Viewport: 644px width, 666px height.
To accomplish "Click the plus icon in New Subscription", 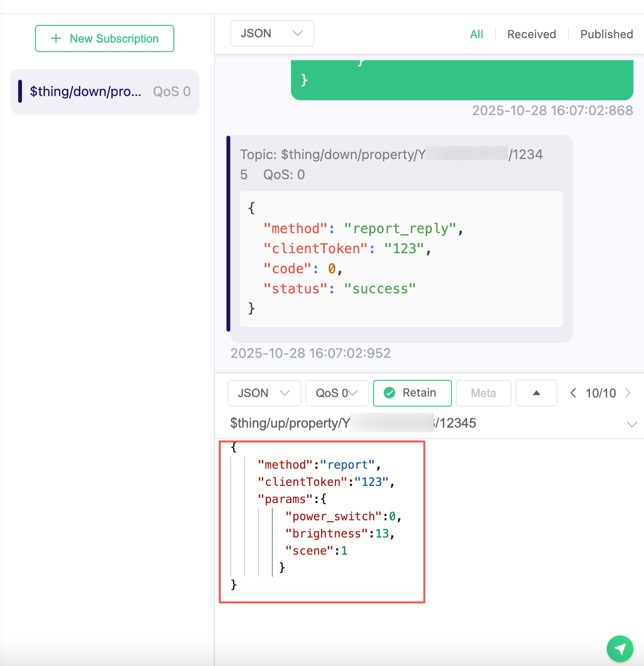I will point(56,39).
